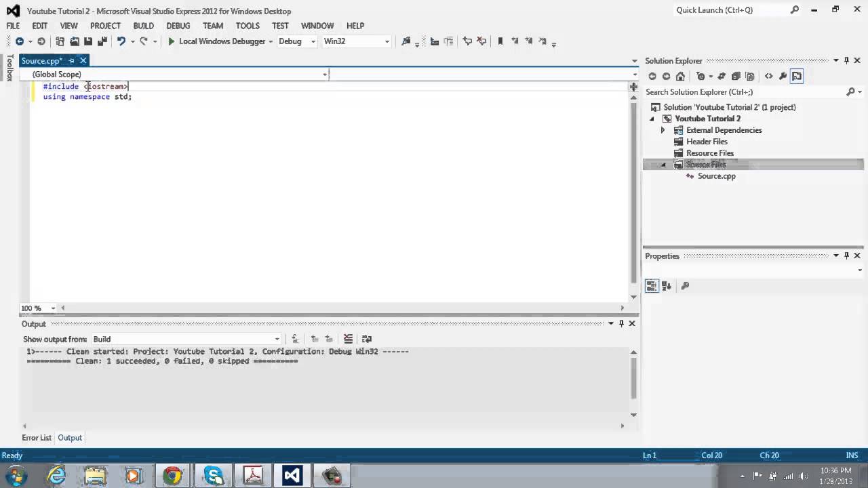Click the Redo toolbar icon

143,41
